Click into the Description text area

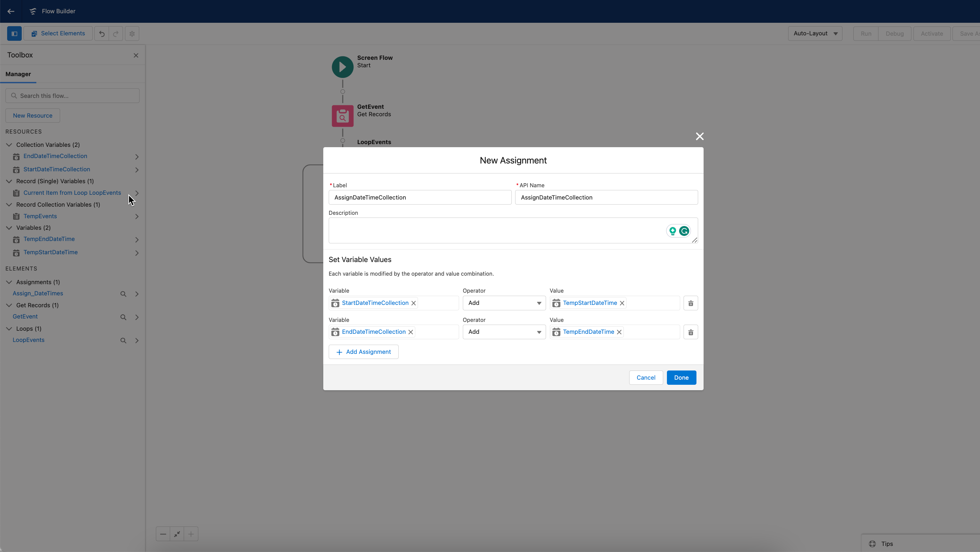(x=494, y=230)
